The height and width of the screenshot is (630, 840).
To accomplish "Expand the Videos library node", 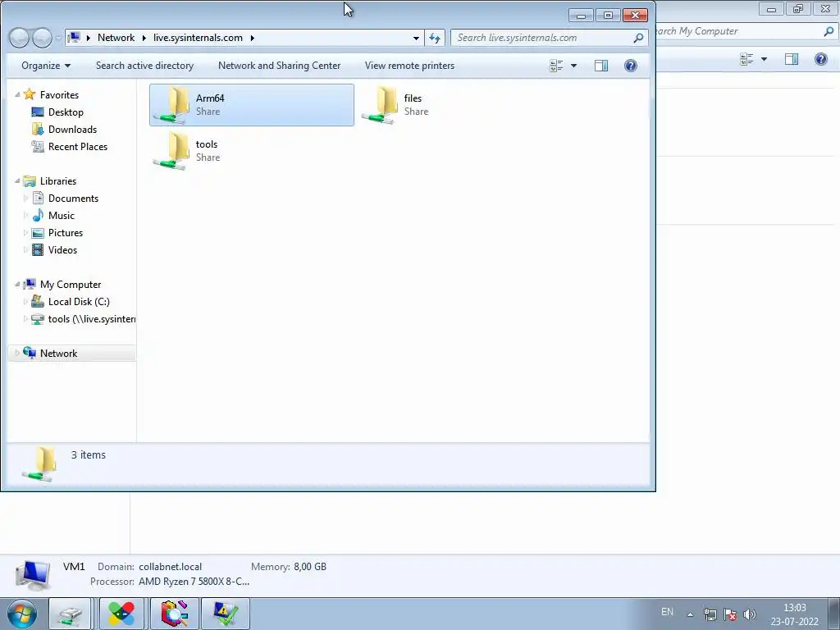I will click(25, 249).
